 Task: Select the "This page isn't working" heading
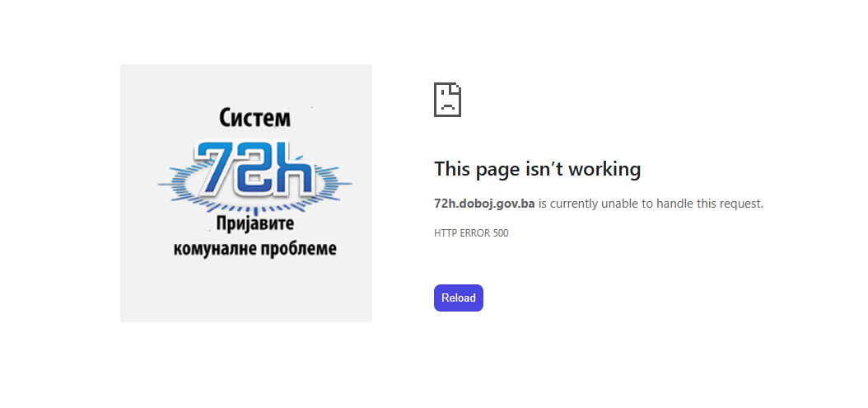(x=537, y=168)
